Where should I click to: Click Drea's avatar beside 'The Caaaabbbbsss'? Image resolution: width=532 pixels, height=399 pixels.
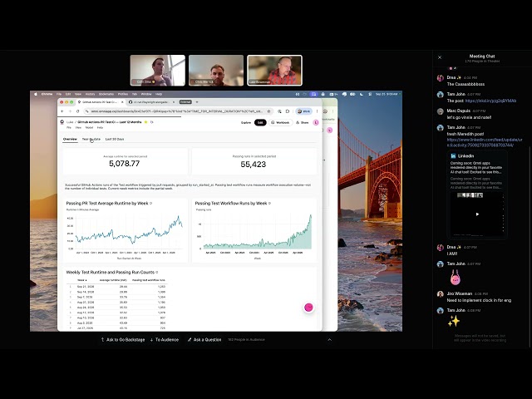(441, 78)
